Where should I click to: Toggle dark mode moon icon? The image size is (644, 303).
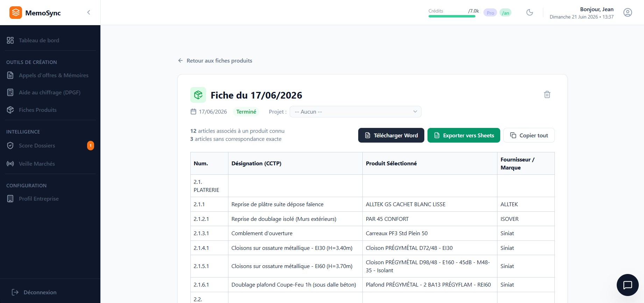point(530,13)
